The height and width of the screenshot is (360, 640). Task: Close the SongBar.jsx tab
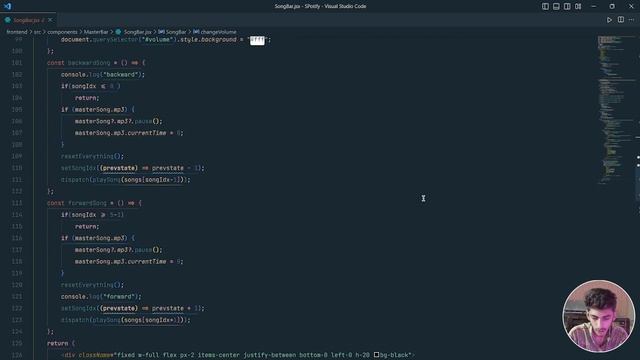coord(50,20)
